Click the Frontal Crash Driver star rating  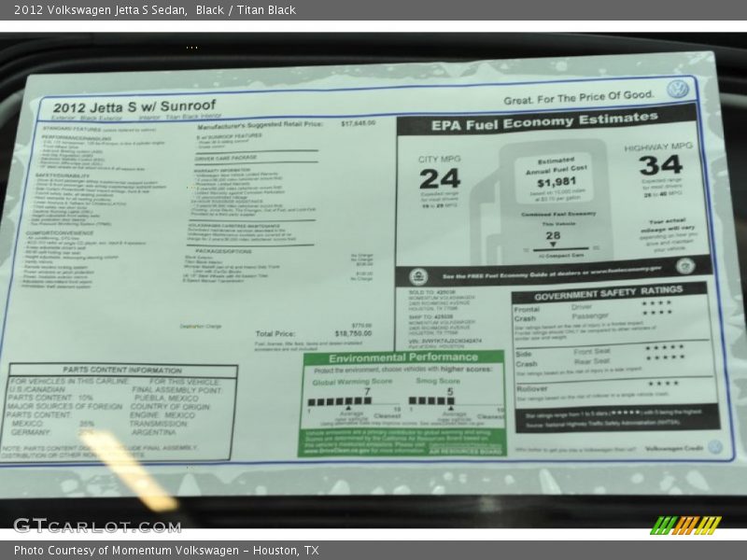pos(656,302)
